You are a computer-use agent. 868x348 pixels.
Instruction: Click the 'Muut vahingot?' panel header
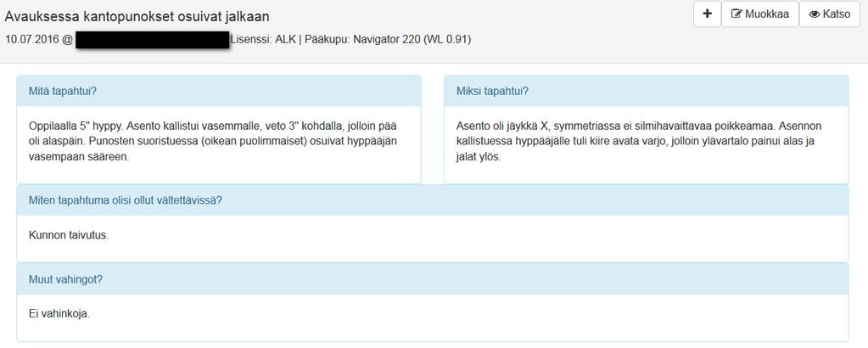[x=433, y=279]
